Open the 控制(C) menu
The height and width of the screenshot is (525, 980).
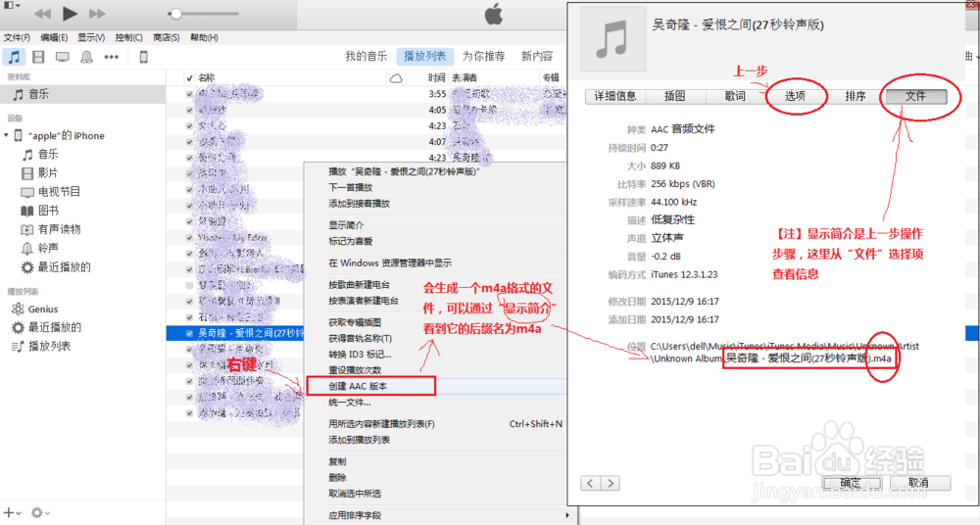coord(128,37)
